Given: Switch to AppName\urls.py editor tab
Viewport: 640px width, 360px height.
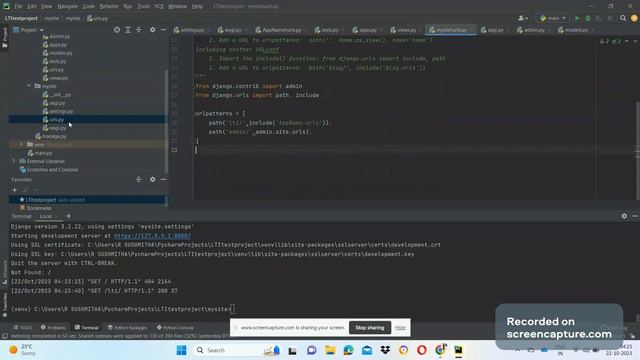Looking at the screenshot, I should (x=281, y=30).
